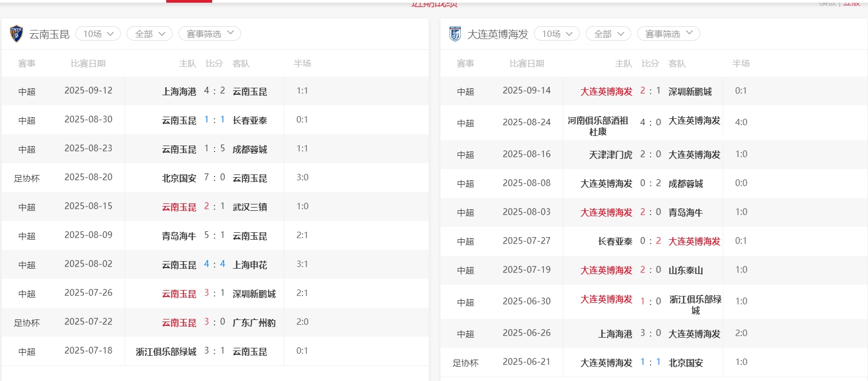Image resolution: width=868 pixels, height=381 pixels.
Task: Expand the 全部 filter for 云南玉昆
Action: click(x=150, y=34)
